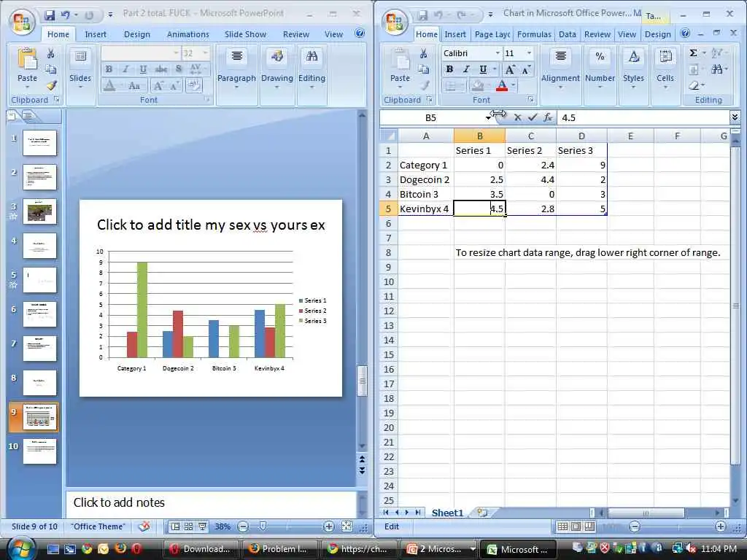Open Excel Formulas tab
This screenshot has width=747, height=560.
tap(534, 34)
